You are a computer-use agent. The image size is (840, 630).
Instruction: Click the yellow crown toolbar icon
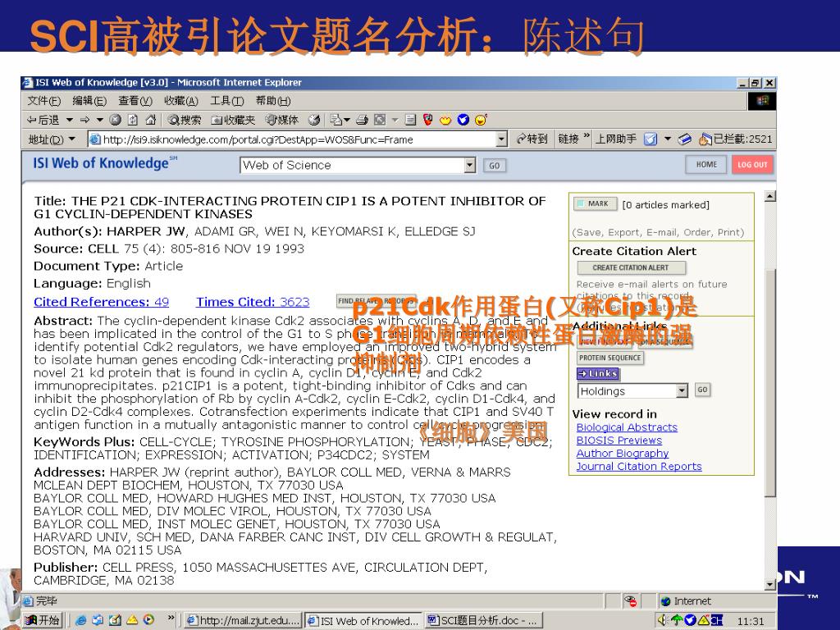(445, 120)
